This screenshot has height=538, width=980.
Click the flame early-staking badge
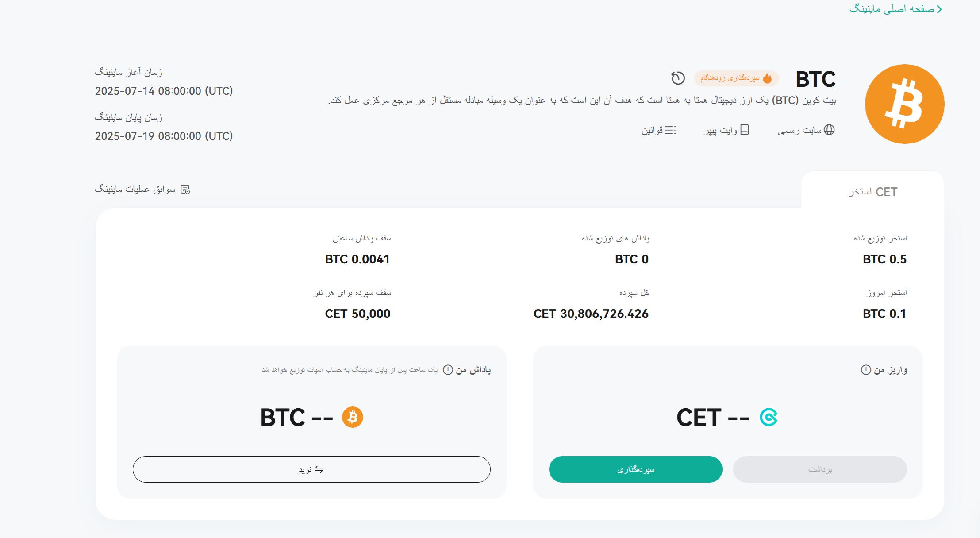[x=736, y=78]
